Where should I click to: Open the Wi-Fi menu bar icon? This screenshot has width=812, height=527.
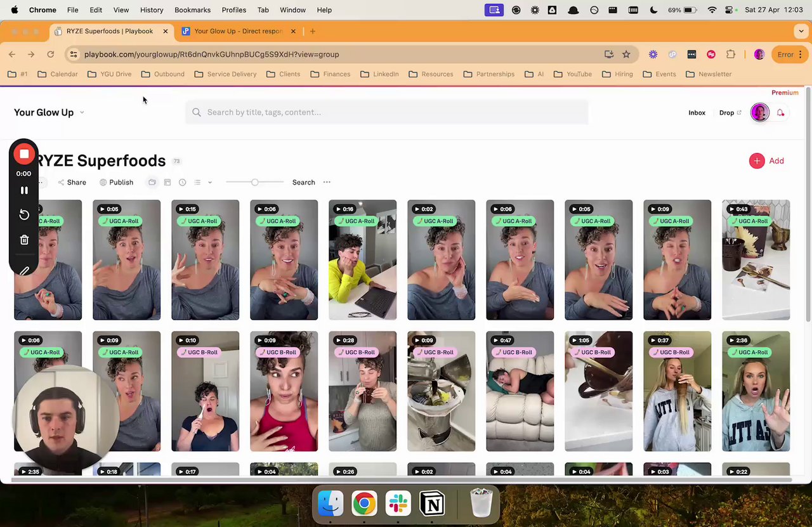click(x=712, y=10)
